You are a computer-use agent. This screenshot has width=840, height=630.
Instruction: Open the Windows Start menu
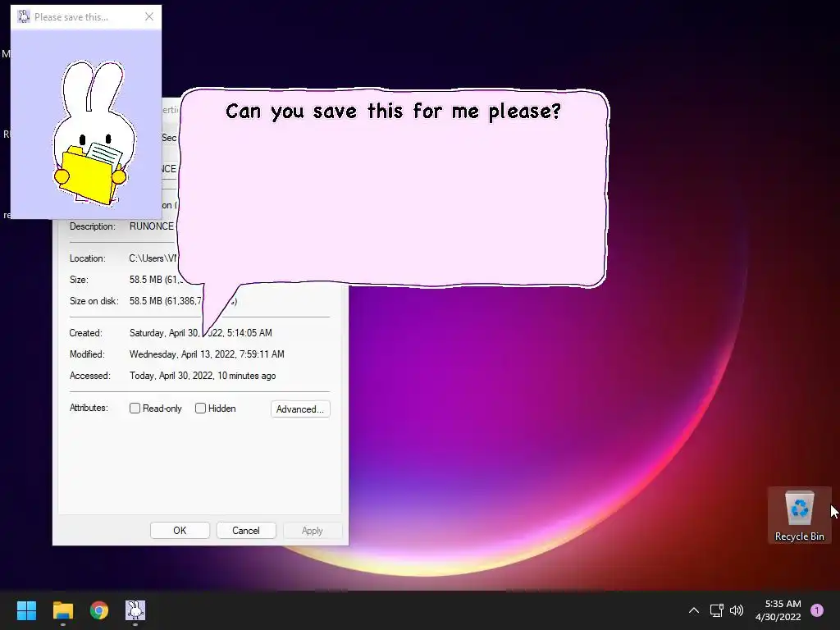pyautogui.click(x=26, y=609)
